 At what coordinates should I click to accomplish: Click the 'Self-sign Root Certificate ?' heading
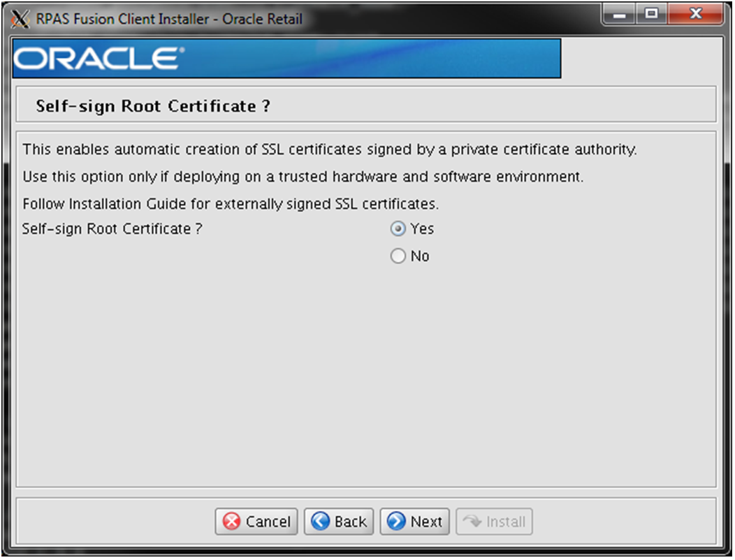[153, 106]
